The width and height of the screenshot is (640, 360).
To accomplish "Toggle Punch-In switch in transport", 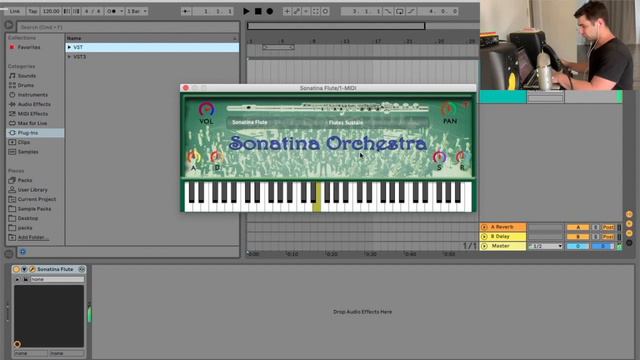I will 388,11.
